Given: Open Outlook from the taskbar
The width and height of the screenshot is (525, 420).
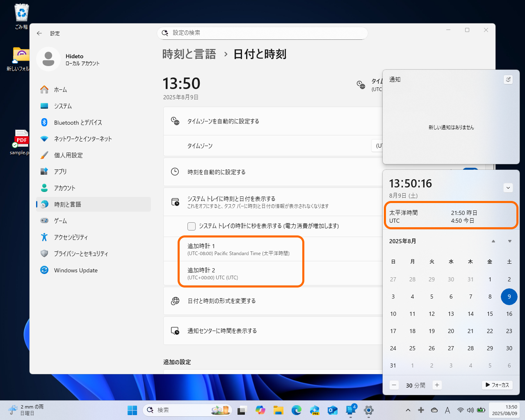Looking at the screenshot, I should (333, 410).
